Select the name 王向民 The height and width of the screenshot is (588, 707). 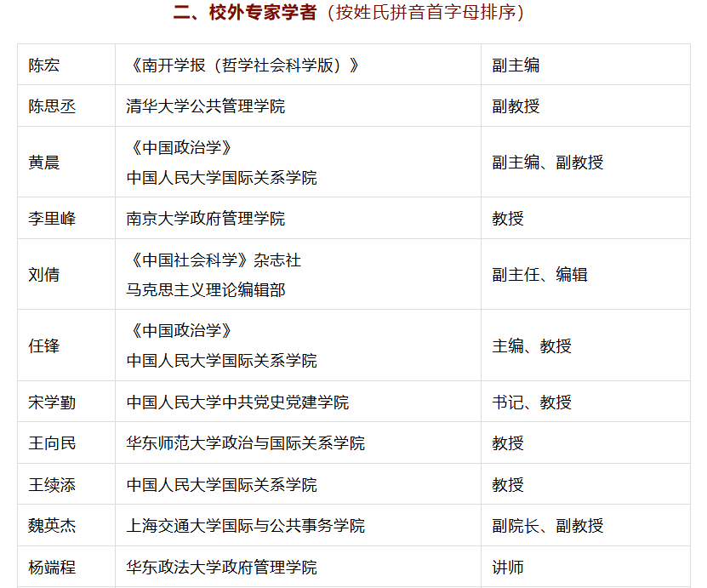pos(52,443)
